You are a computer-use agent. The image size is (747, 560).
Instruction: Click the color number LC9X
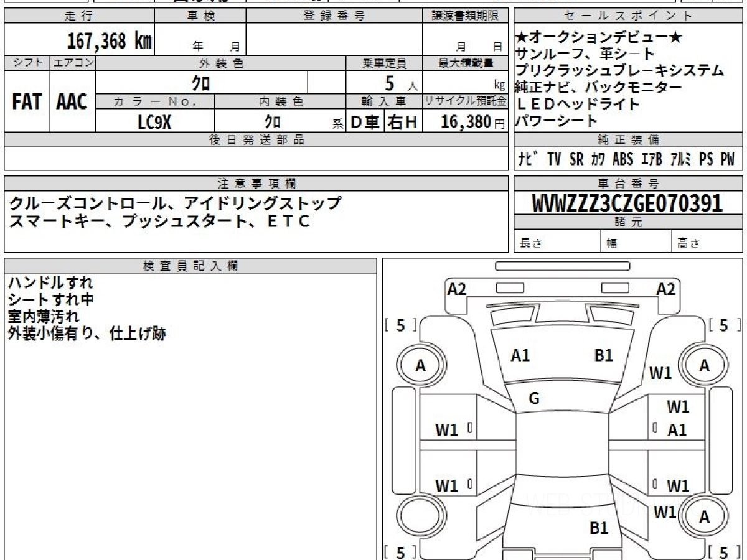(x=154, y=122)
